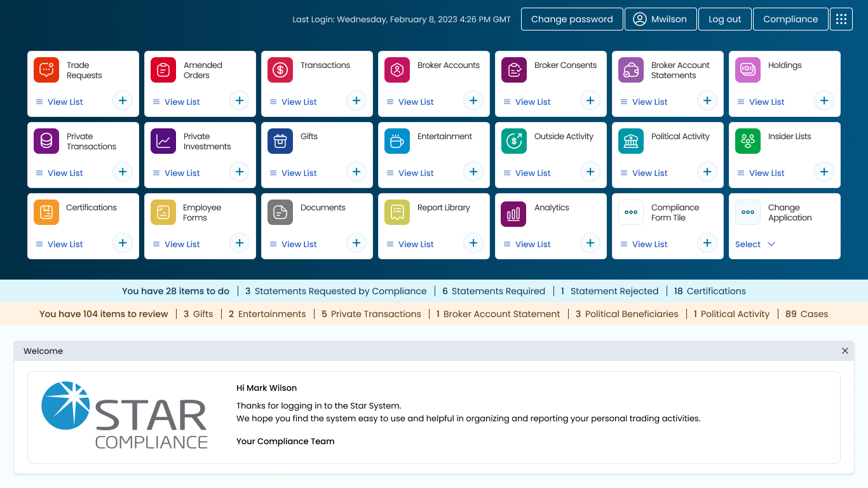Image resolution: width=868 pixels, height=488 pixels.
Task: Open the Political Activity building icon
Action: pyautogui.click(x=631, y=141)
